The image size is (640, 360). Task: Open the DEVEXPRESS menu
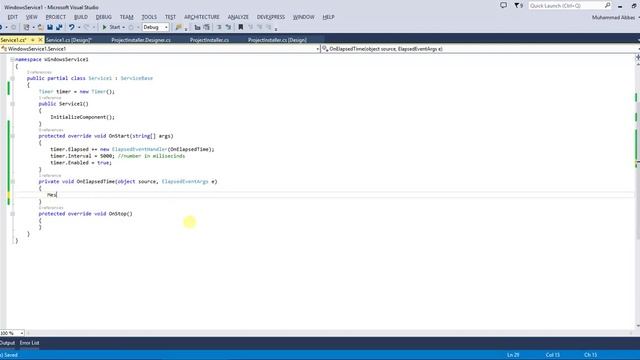point(271,17)
